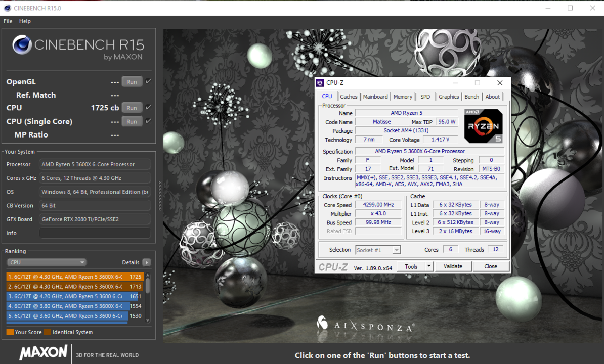Select ranking entry 1 with score 1725
The width and height of the screenshot is (604, 364).
(75, 277)
